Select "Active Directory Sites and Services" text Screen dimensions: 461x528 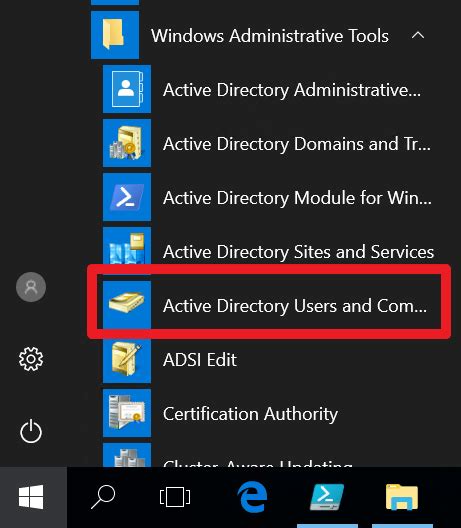point(298,252)
